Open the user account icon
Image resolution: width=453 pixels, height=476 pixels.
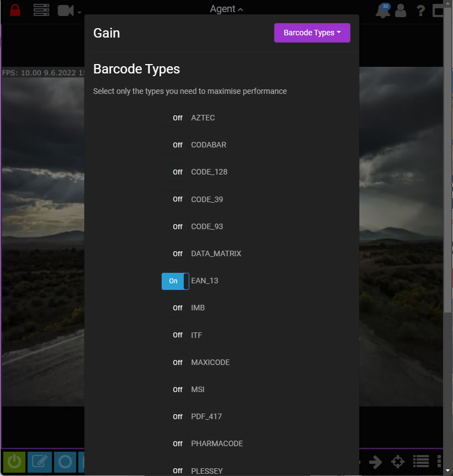point(401,10)
